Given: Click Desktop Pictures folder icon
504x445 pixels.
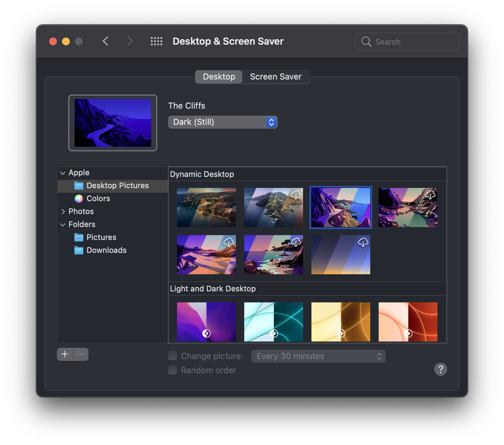Looking at the screenshot, I should point(79,186).
